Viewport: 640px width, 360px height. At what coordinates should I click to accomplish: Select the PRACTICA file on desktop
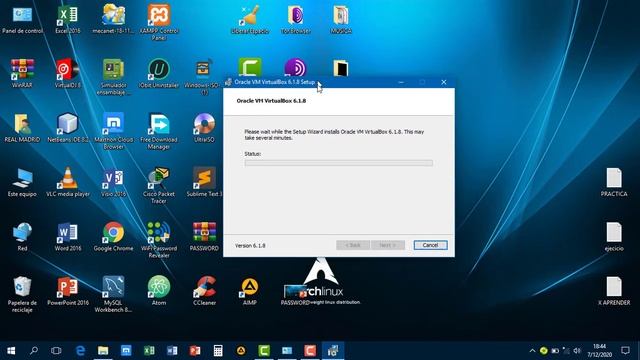[x=614, y=182]
